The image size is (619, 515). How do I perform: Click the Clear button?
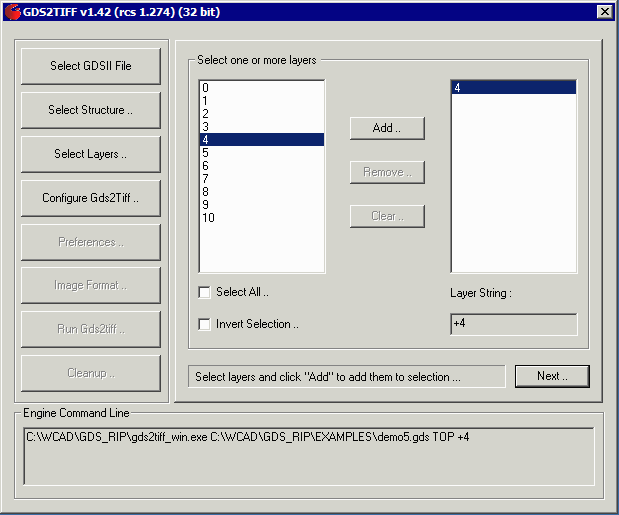[387, 216]
